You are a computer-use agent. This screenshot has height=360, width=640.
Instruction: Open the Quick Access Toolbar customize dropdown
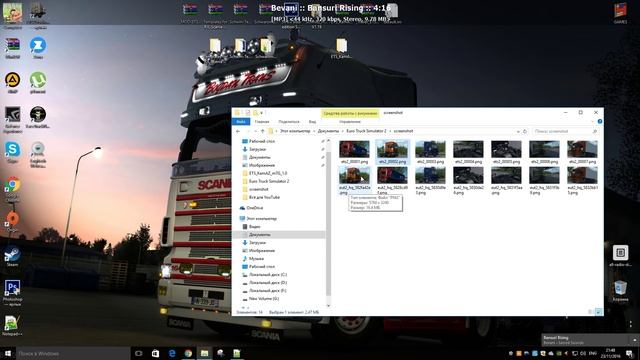262,113
